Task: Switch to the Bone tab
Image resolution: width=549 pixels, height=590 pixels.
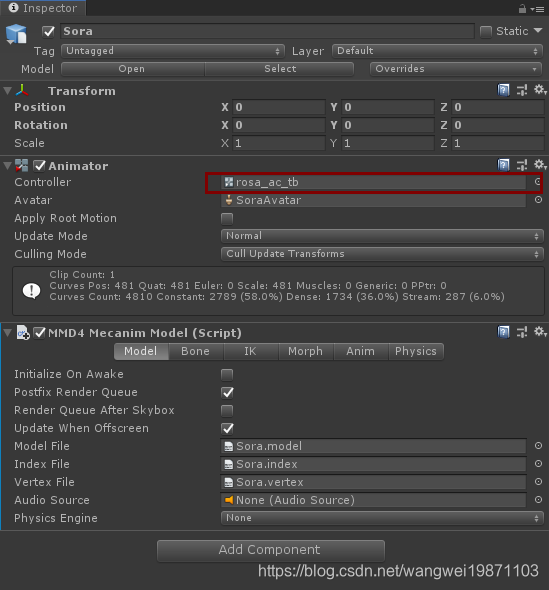Action: coord(196,351)
